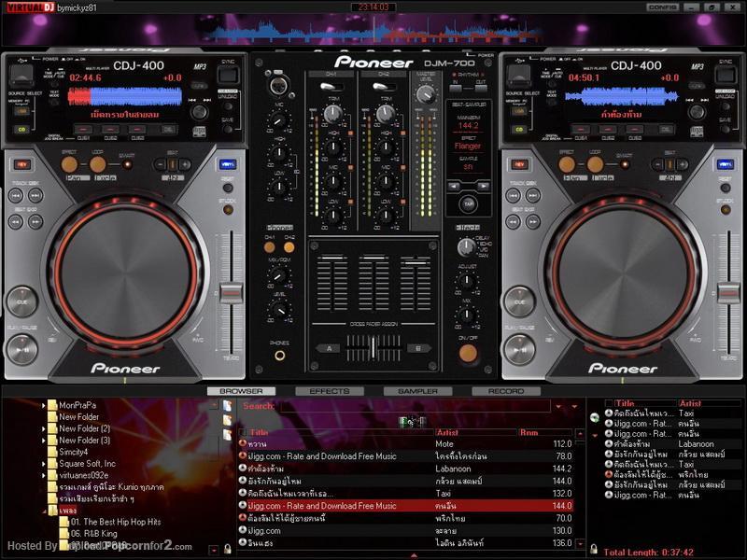747x560 pixels.
Task: Expand the New Folder (3) folder
Action: pos(43,441)
